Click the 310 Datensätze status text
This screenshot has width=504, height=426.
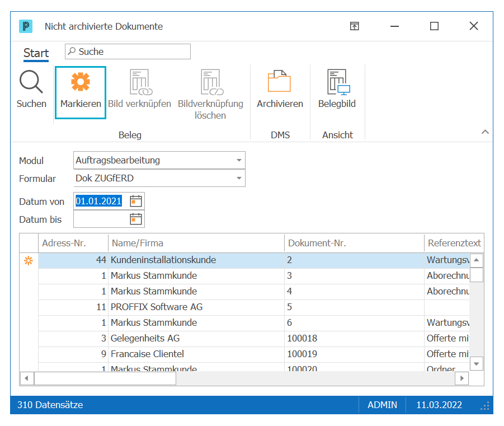point(50,405)
